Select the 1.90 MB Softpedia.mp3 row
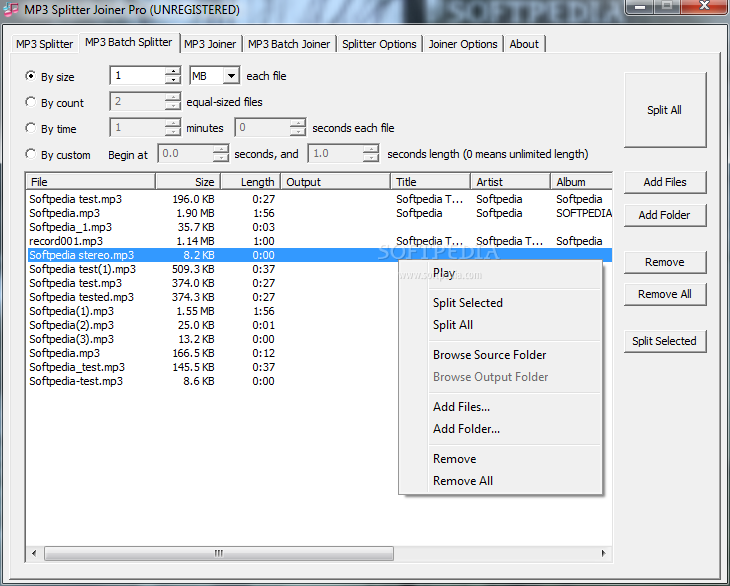Image resolution: width=730 pixels, height=586 pixels. (x=319, y=213)
